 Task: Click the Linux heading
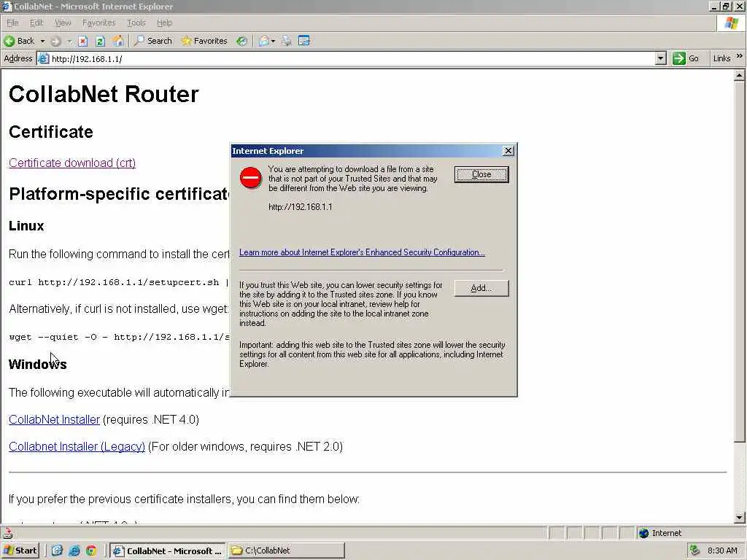26,226
